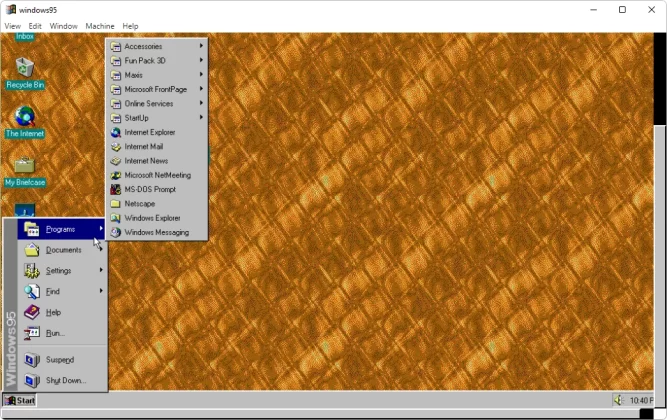
Task: Expand the Online Services submenu arrow
Action: [201, 103]
